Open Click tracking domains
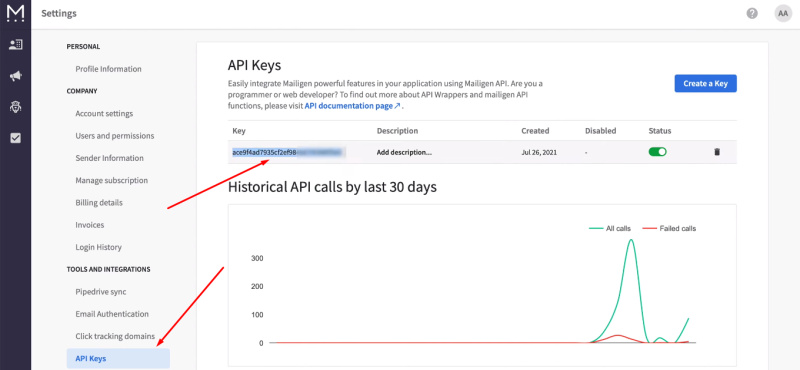Screen dimensions: 800x370 pyautogui.click(x=115, y=336)
